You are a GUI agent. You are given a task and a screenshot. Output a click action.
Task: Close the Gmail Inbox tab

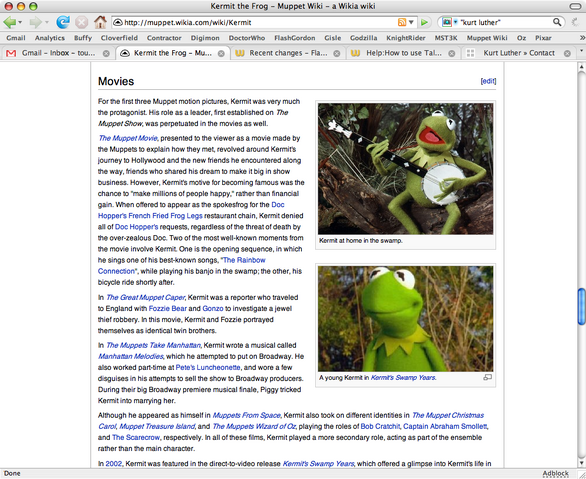point(106,53)
